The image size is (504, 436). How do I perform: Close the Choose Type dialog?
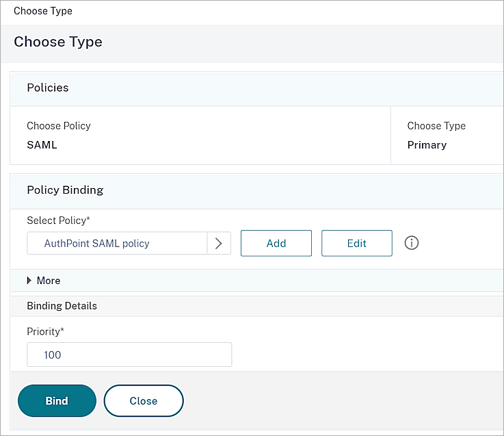point(144,401)
